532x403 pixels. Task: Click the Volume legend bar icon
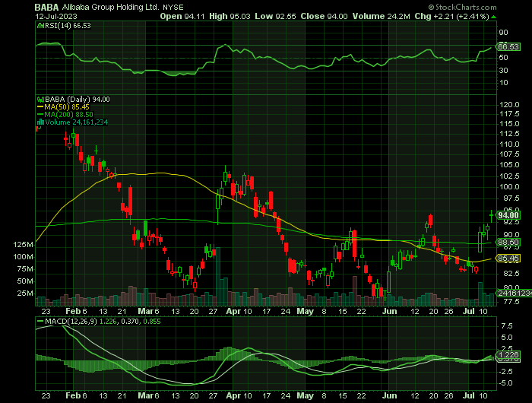(x=40, y=122)
